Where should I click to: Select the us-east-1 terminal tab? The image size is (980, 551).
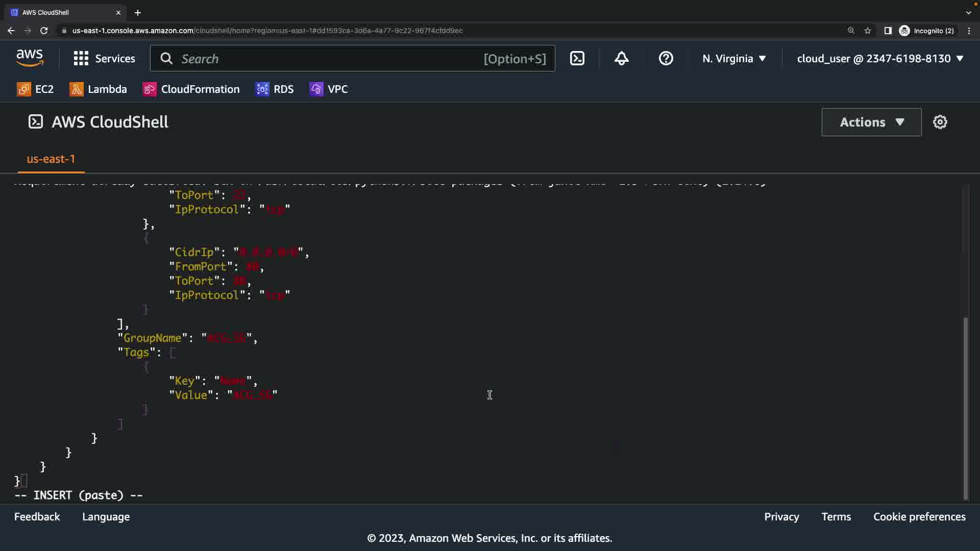coord(51,159)
